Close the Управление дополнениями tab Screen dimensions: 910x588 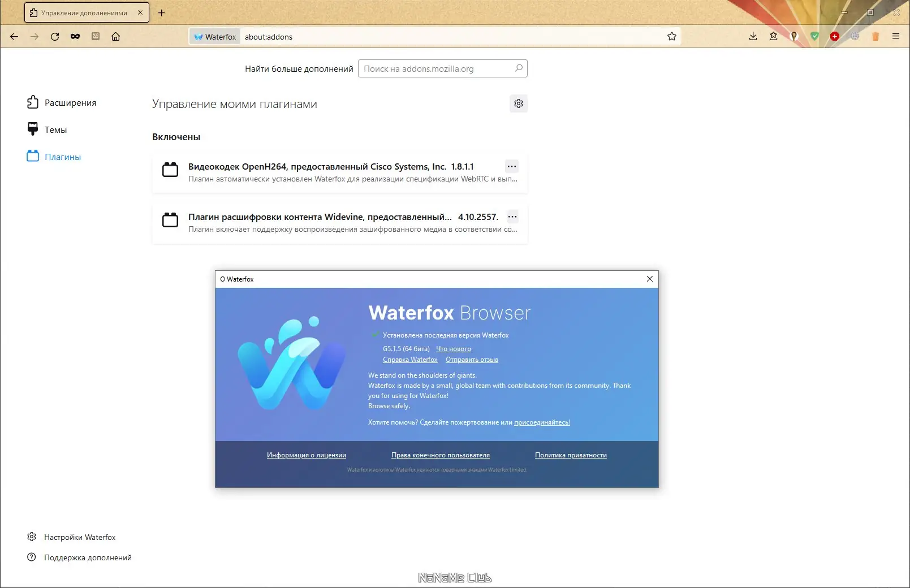pos(140,12)
